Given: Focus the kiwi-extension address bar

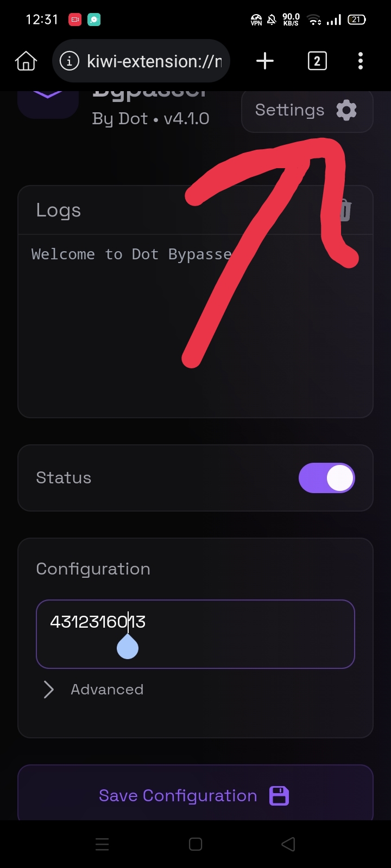Looking at the screenshot, I should click(x=154, y=61).
